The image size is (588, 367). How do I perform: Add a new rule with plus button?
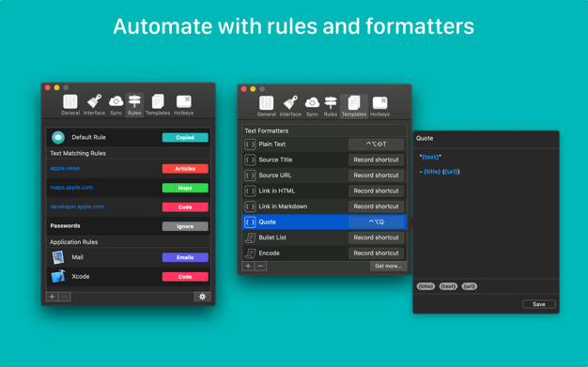(x=52, y=297)
